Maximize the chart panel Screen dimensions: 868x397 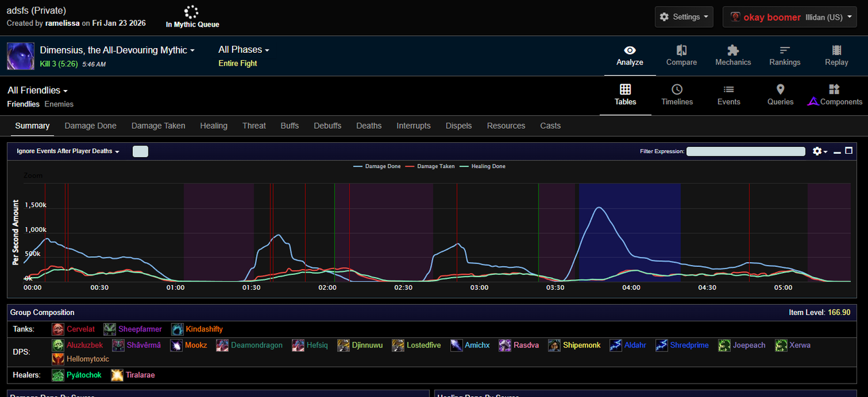click(x=848, y=150)
